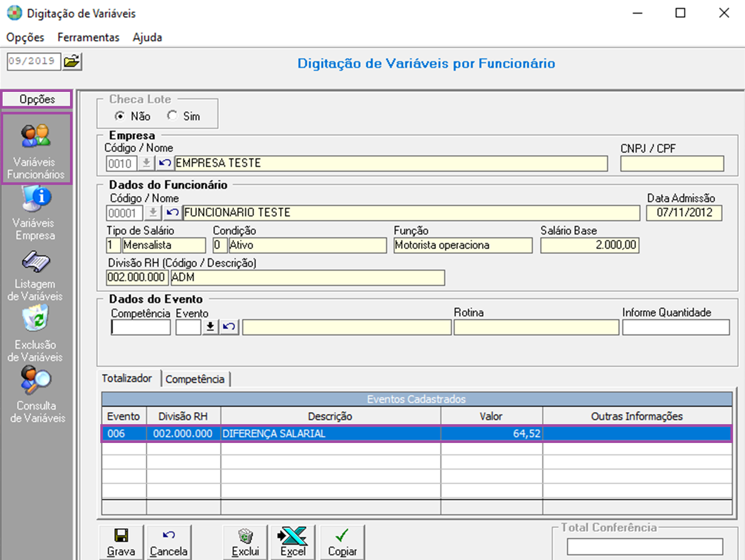Viewport: 745px width, 560px height.
Task: Open the Opções menu
Action: tap(25, 37)
